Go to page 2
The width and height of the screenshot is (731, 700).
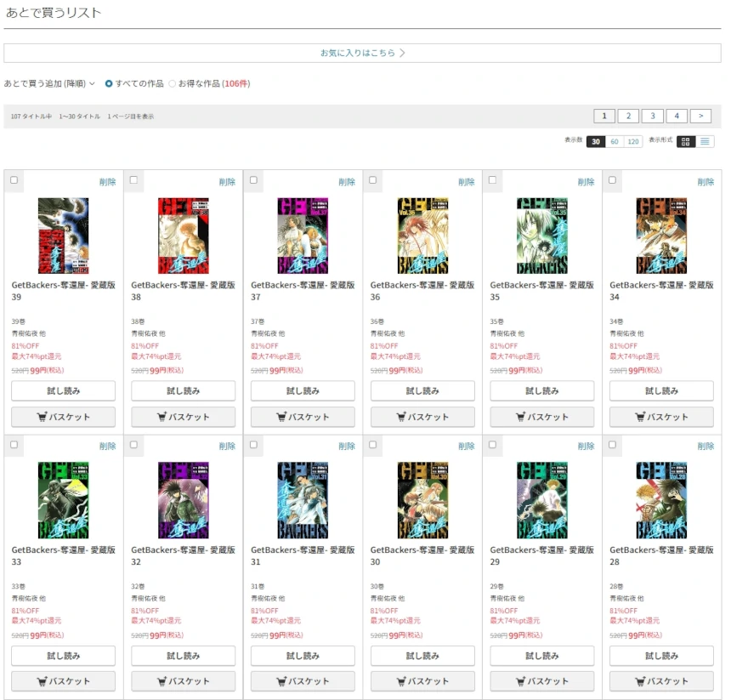(x=628, y=117)
